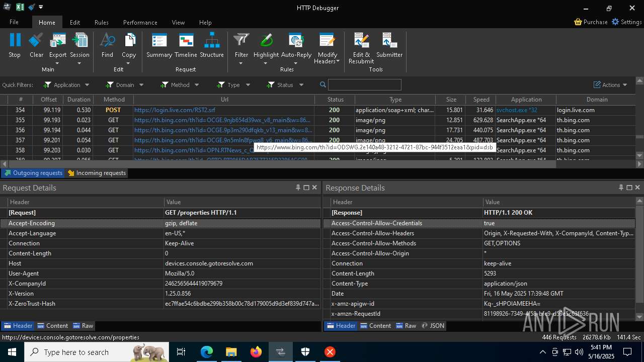Switch to the Edit ribbon tab
The height and width of the screenshot is (362, 644).
(75, 22)
